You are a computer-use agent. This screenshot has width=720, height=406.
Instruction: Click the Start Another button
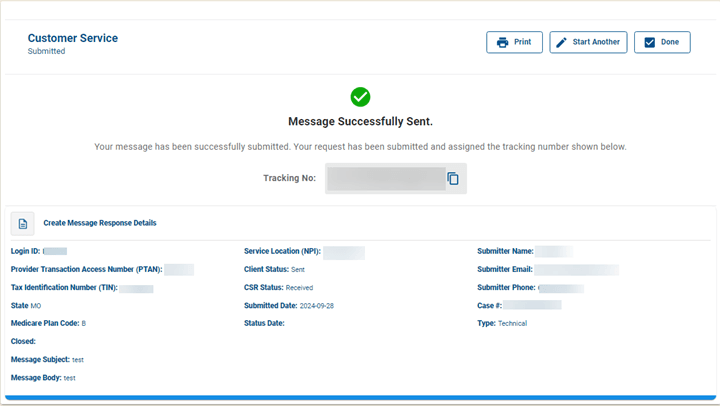(x=588, y=42)
